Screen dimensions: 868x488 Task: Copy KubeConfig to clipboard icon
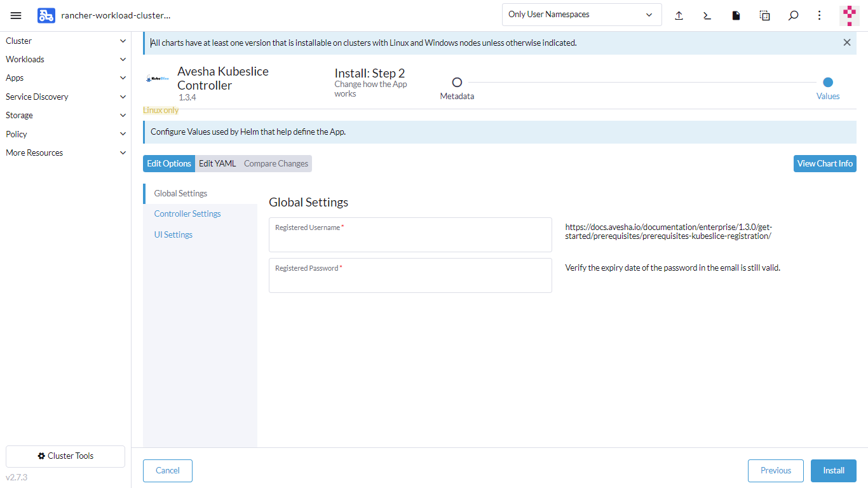765,15
